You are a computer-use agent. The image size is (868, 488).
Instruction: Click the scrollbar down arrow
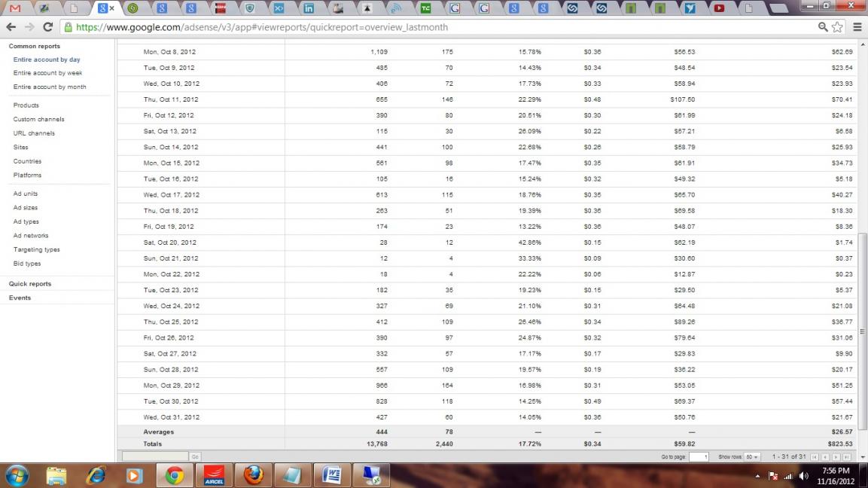863,458
